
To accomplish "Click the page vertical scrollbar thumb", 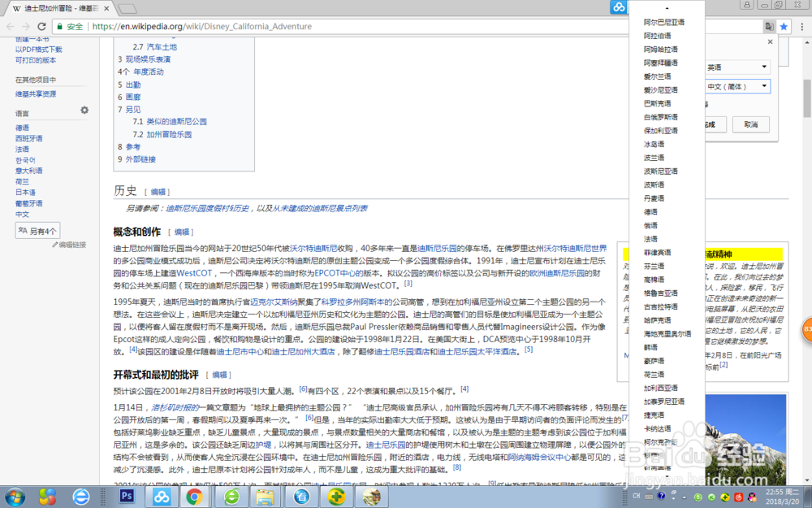I will [x=807, y=98].
